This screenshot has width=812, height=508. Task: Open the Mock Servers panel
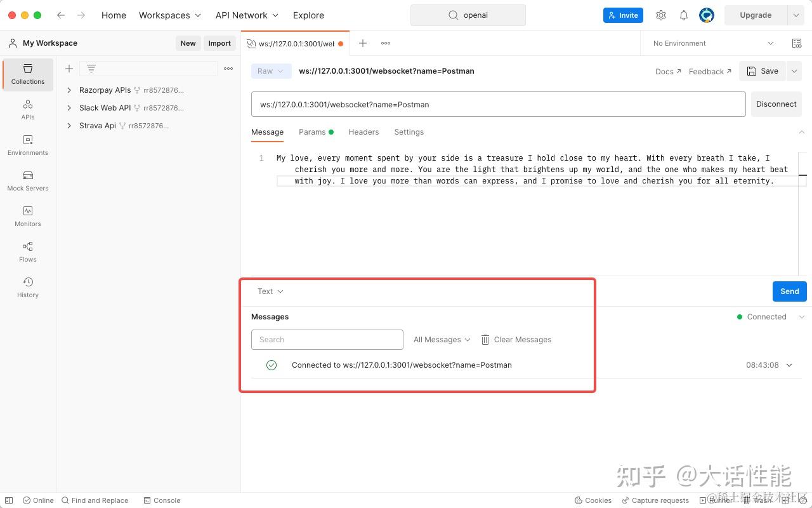click(x=27, y=180)
